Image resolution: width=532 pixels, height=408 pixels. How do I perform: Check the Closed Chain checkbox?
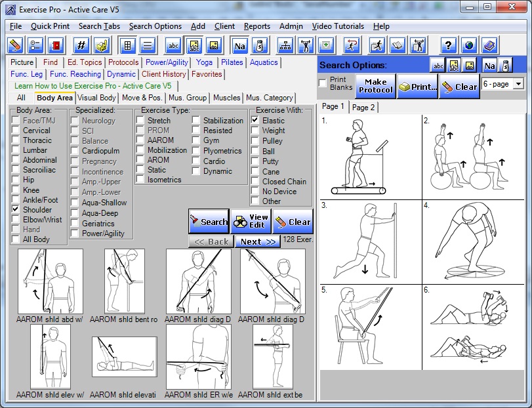coord(255,181)
